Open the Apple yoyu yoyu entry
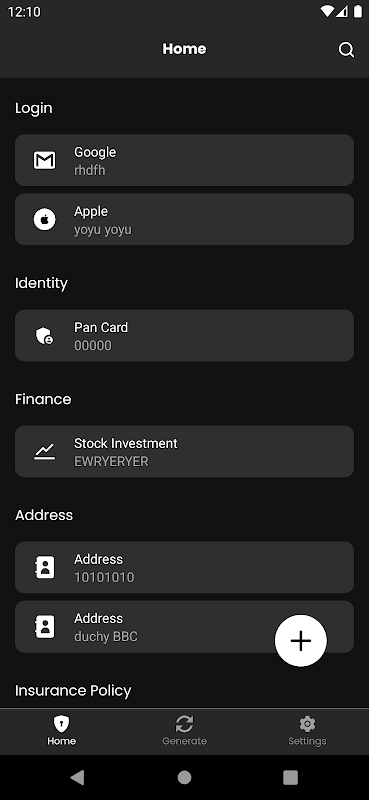The height and width of the screenshot is (800, 369). point(184,219)
